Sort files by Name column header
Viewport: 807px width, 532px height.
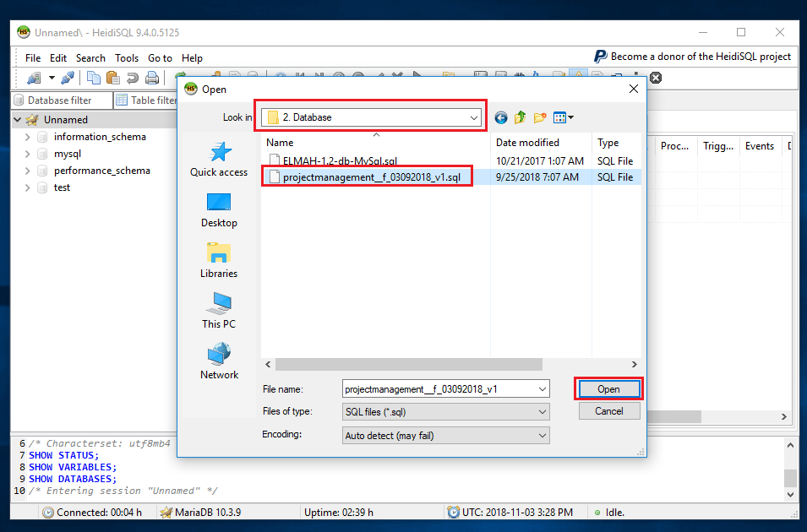pos(376,143)
